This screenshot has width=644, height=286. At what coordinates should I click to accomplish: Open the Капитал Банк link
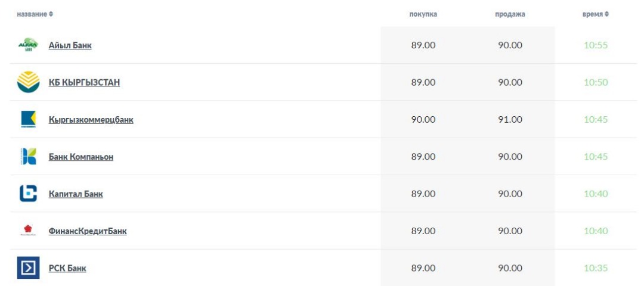tap(76, 194)
